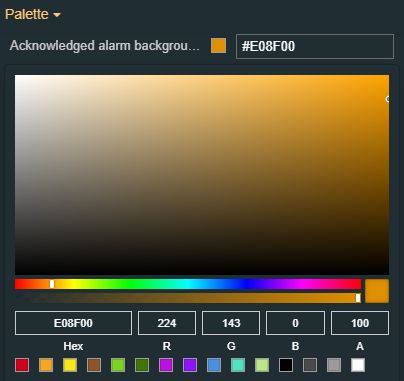Screen dimensions: 404x381
Task: Pick the turquoise preset swatch
Action: tap(238, 365)
